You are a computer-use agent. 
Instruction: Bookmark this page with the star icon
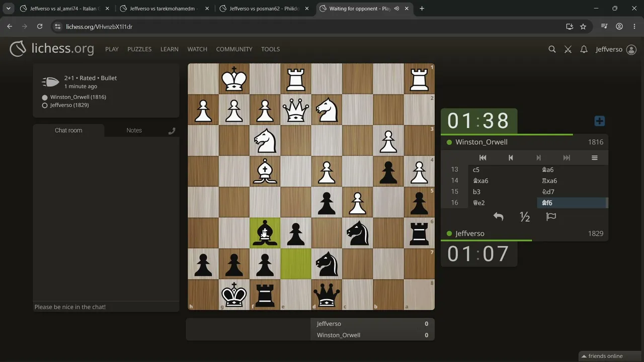point(583,27)
